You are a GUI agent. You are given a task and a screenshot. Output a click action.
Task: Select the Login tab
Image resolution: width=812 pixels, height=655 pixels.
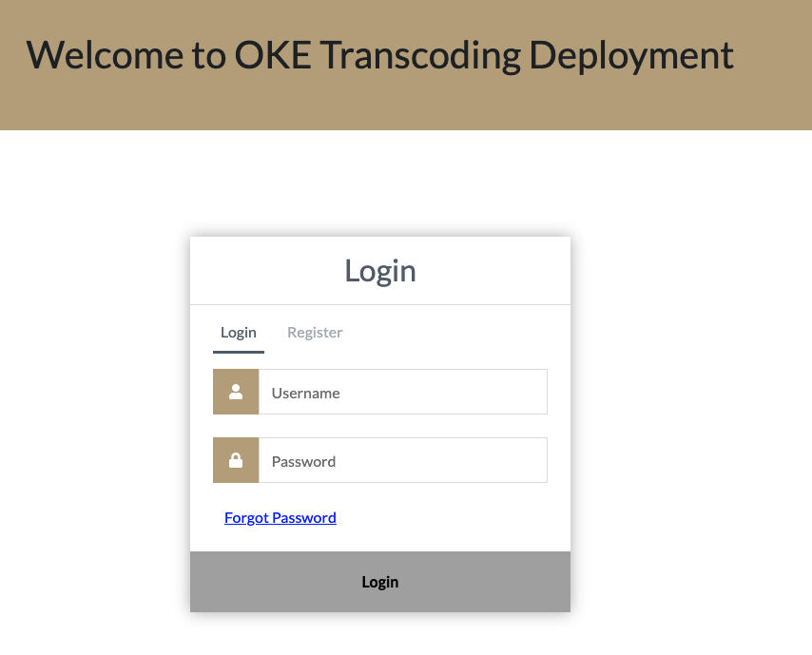(x=239, y=333)
